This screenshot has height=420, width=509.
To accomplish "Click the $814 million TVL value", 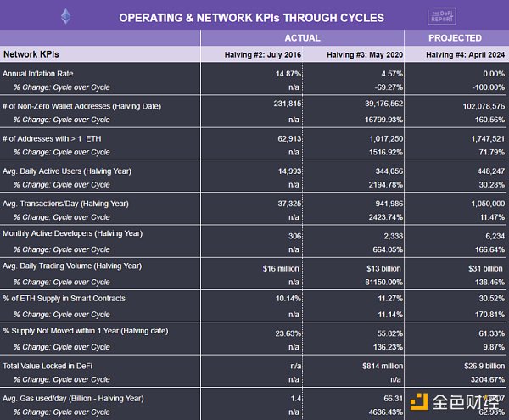I will click(383, 366).
